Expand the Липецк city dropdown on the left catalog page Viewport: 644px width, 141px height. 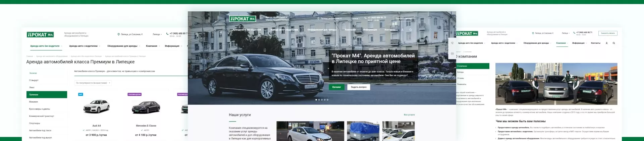coord(157,34)
